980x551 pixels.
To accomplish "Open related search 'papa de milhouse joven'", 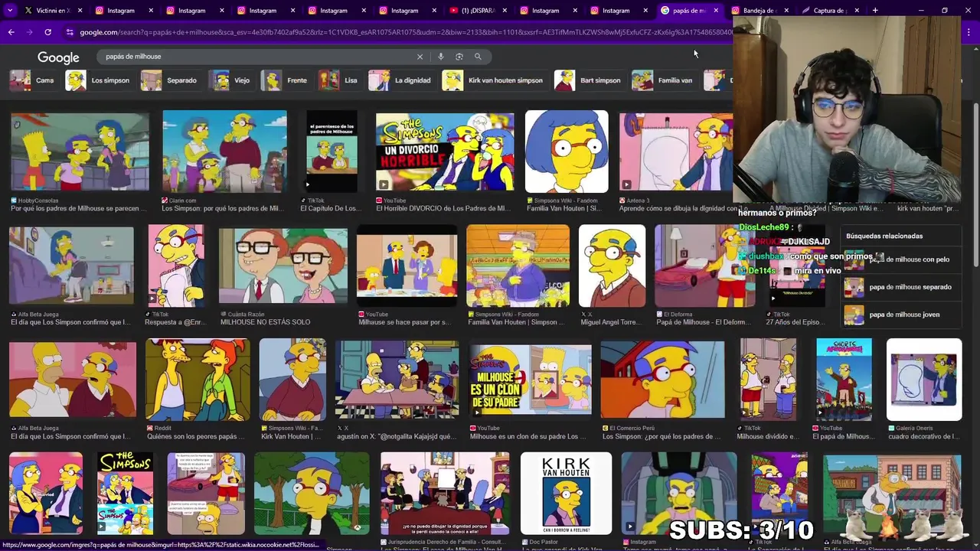I will 900,315.
